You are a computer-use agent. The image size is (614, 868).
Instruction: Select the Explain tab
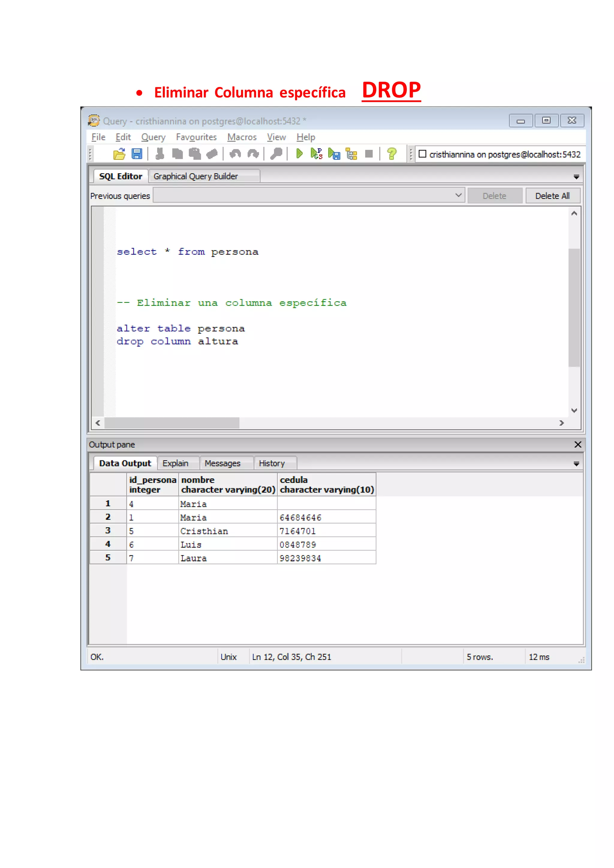tap(178, 463)
